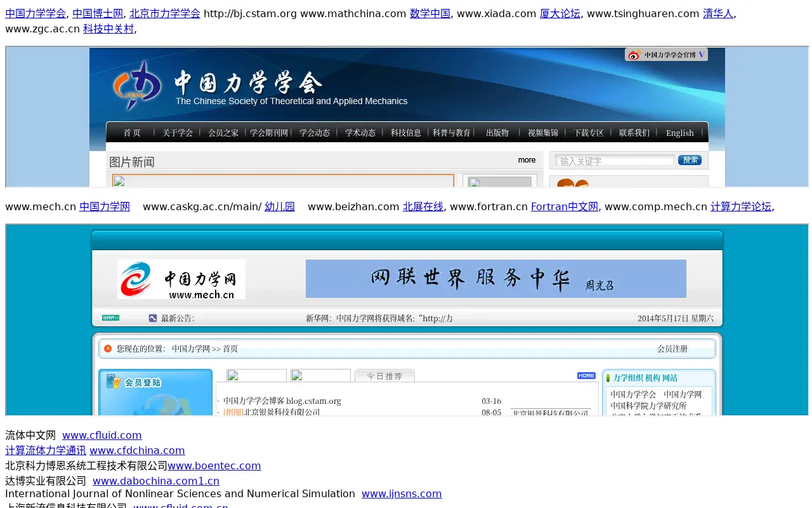Image resolution: width=812 pixels, height=508 pixels.
Task: Click the 网联世界 服务中华 banner
Action: 496,279
